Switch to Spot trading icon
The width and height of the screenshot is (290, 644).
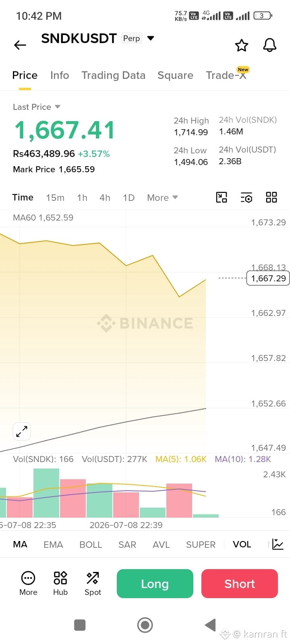(93, 584)
